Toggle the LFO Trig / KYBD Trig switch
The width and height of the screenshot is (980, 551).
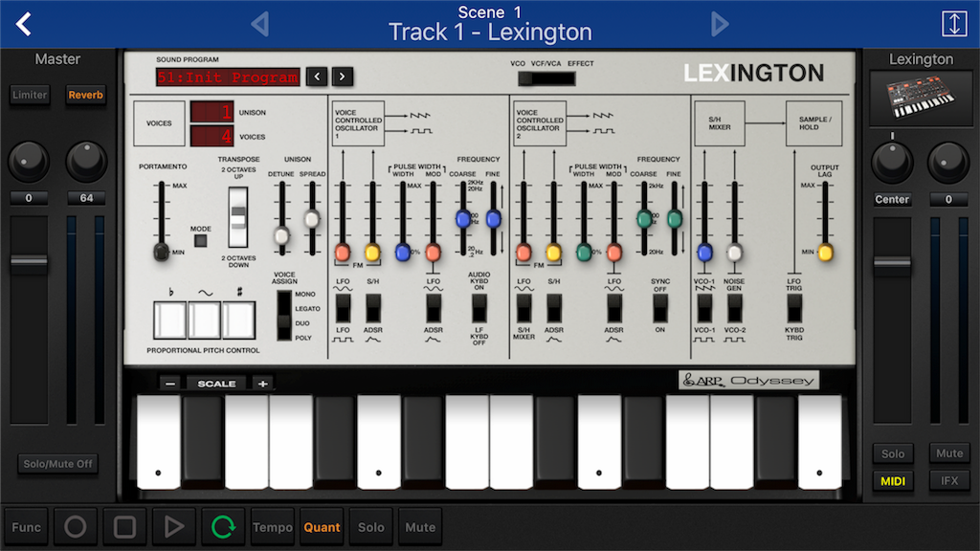tap(794, 308)
